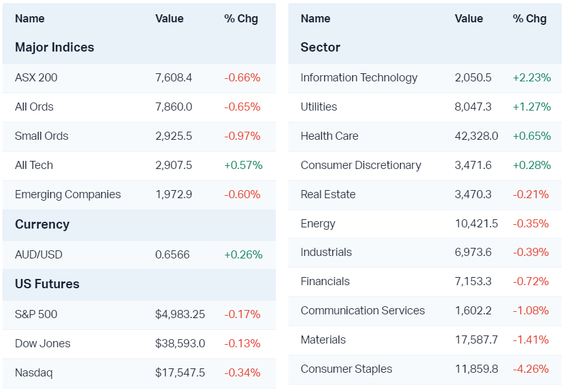The image size is (566, 392).
Task: Open the Dow Jones futures row
Action: tap(43, 344)
